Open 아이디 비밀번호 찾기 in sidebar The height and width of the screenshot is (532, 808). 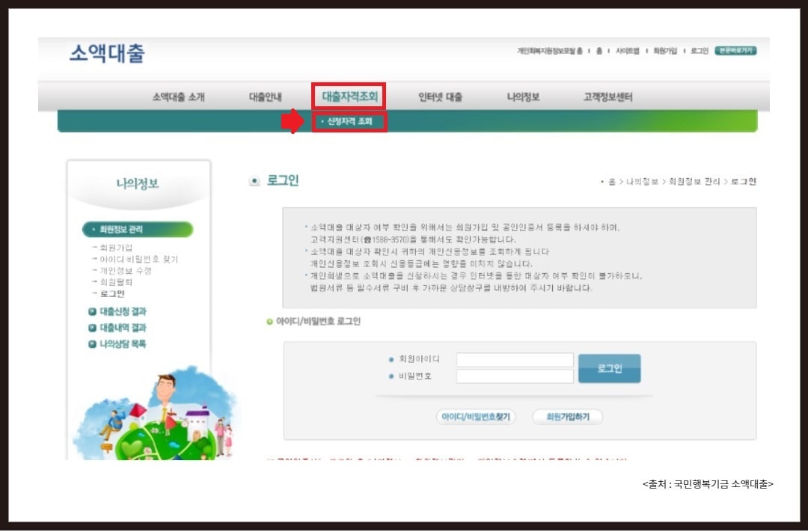tap(138, 260)
